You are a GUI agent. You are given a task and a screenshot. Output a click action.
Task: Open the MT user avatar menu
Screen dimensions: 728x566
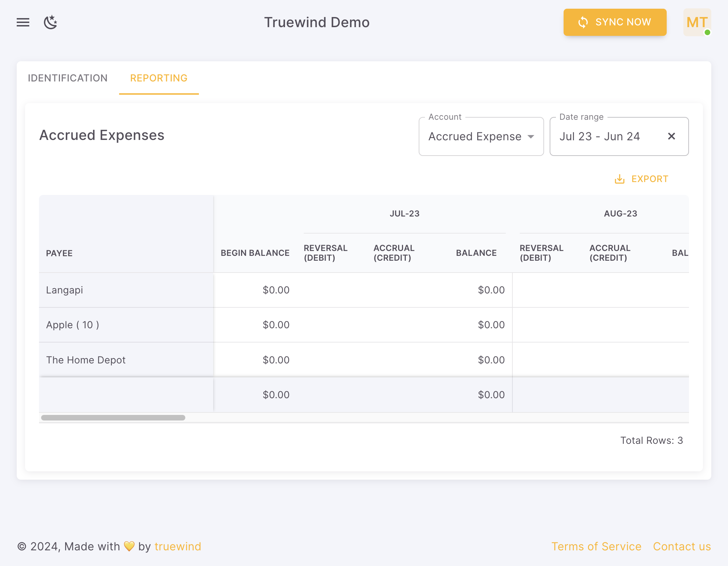tap(697, 22)
